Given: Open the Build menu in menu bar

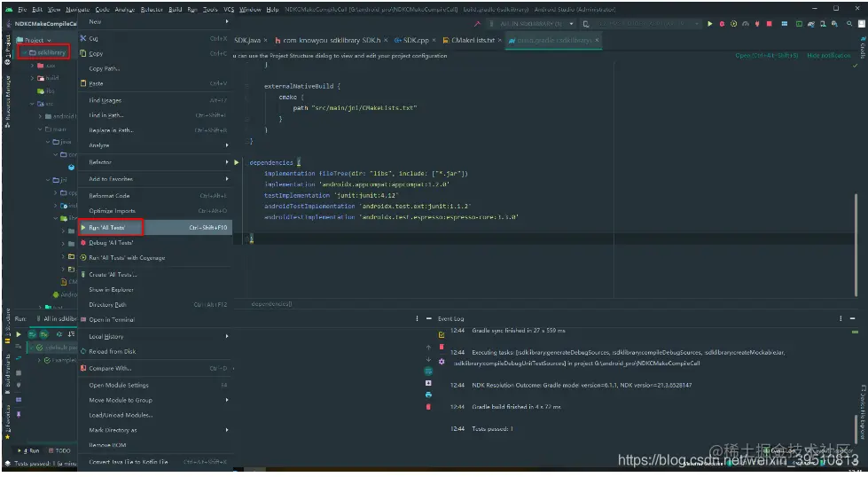Looking at the screenshot, I should (x=175, y=10).
